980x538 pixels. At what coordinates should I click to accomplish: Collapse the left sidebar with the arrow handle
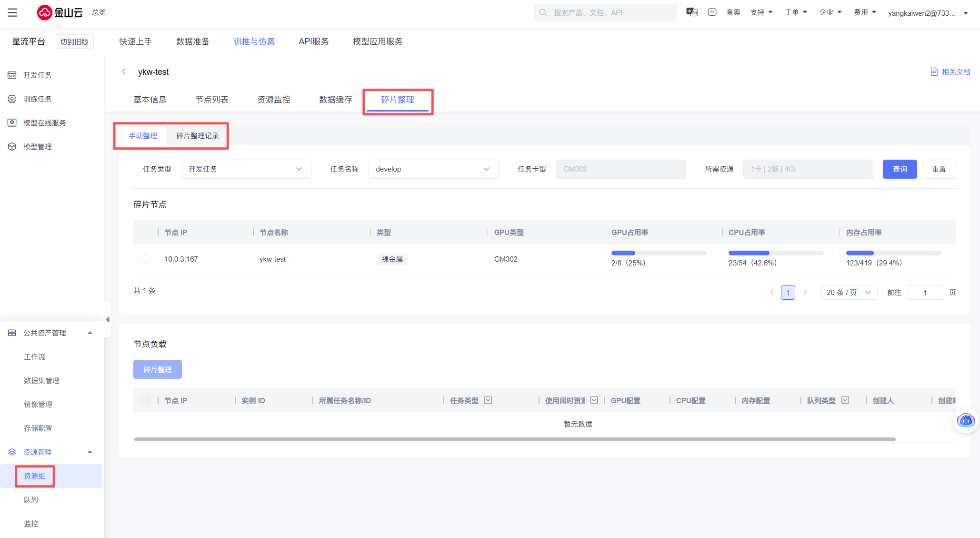pyautogui.click(x=108, y=320)
